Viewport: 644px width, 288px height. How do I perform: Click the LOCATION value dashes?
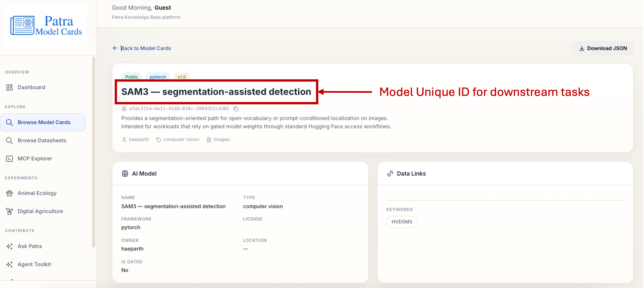245,249
